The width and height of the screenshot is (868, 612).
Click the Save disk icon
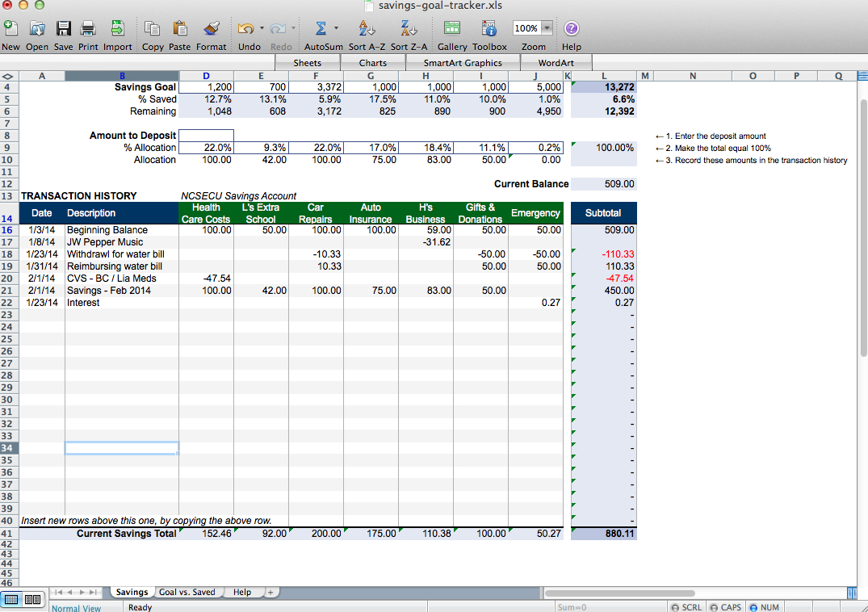pyautogui.click(x=63, y=29)
